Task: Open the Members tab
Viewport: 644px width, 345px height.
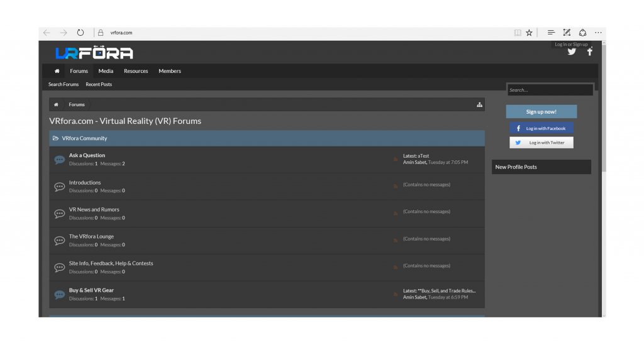Action: [x=170, y=71]
